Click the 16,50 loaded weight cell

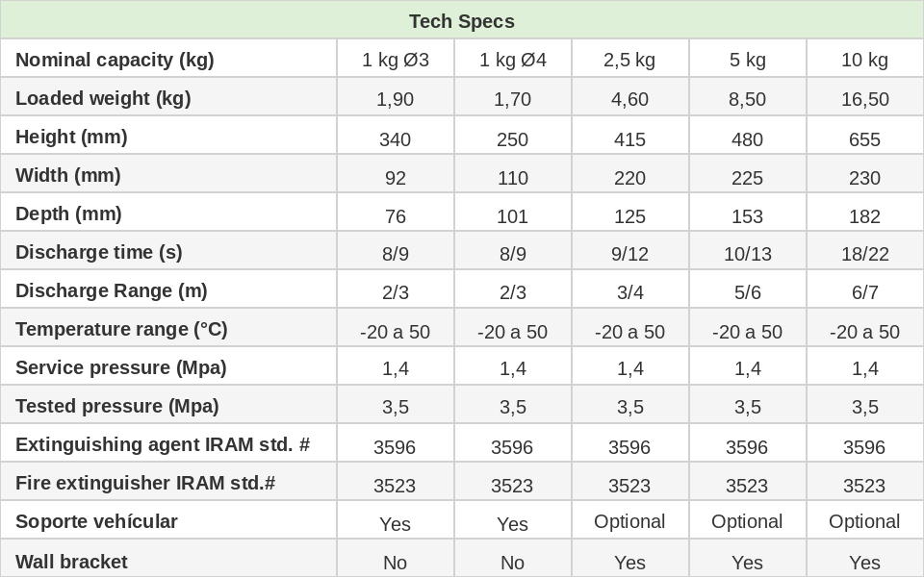coord(864,99)
